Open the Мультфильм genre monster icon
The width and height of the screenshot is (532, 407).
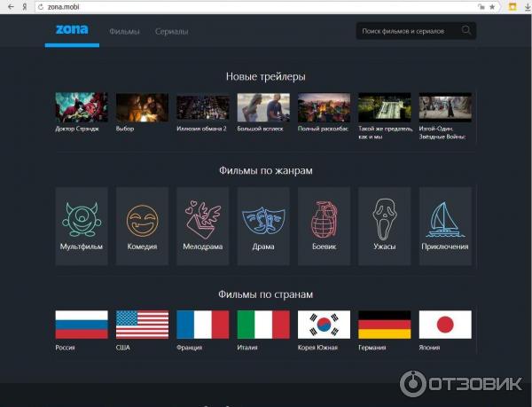coord(82,218)
